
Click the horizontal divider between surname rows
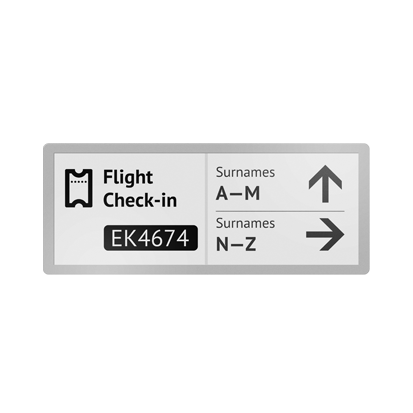point(280,211)
